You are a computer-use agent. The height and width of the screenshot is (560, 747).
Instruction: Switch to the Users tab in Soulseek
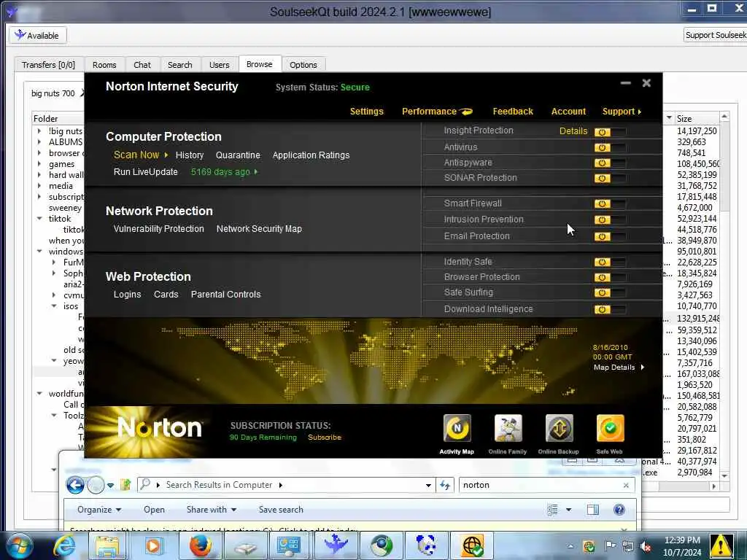pos(219,65)
